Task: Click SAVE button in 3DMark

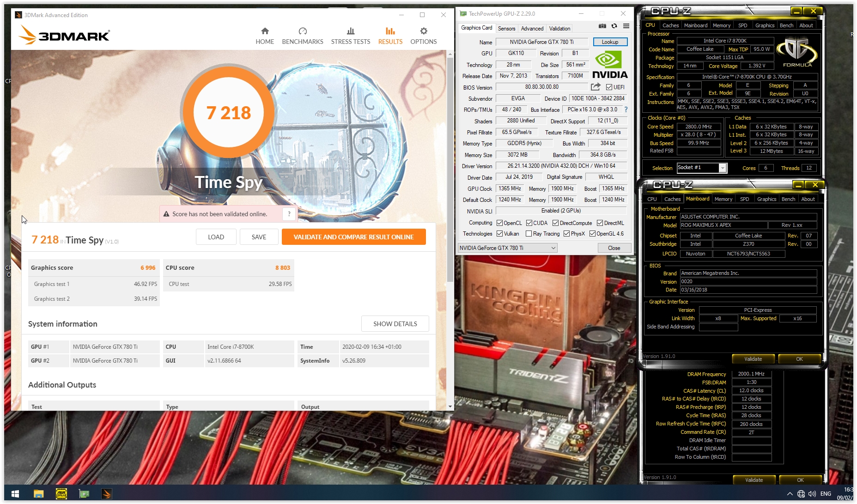Action: (259, 237)
